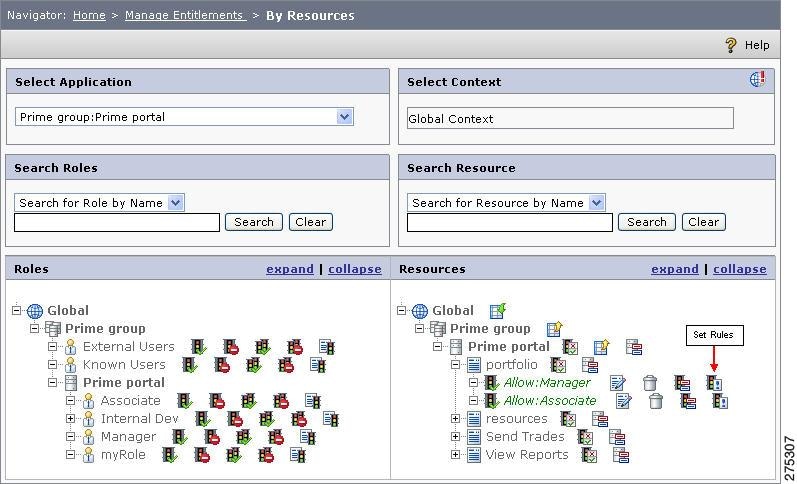Viewport: 797px width, 484px height.
Task: Select Known Users in Roles tree
Action: point(124,365)
